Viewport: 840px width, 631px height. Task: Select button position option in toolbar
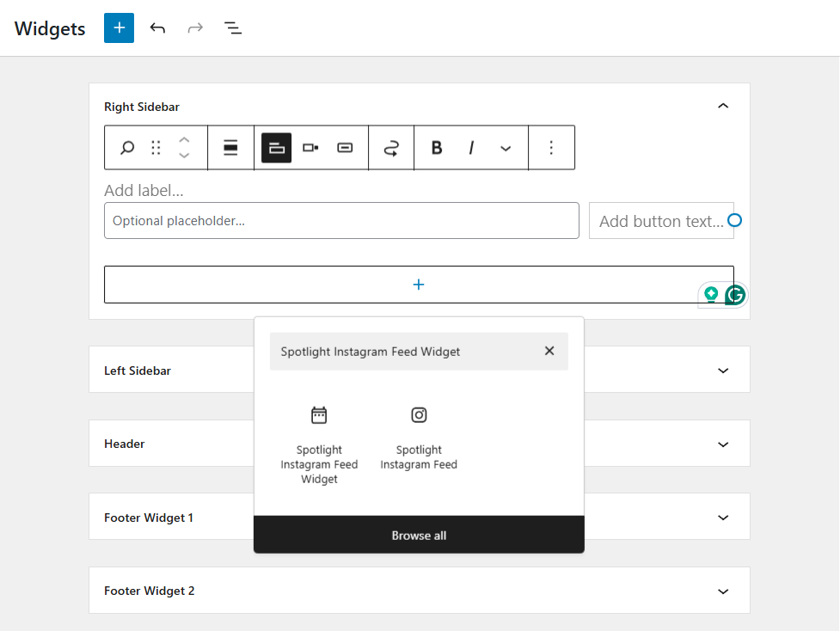pyautogui.click(x=310, y=148)
